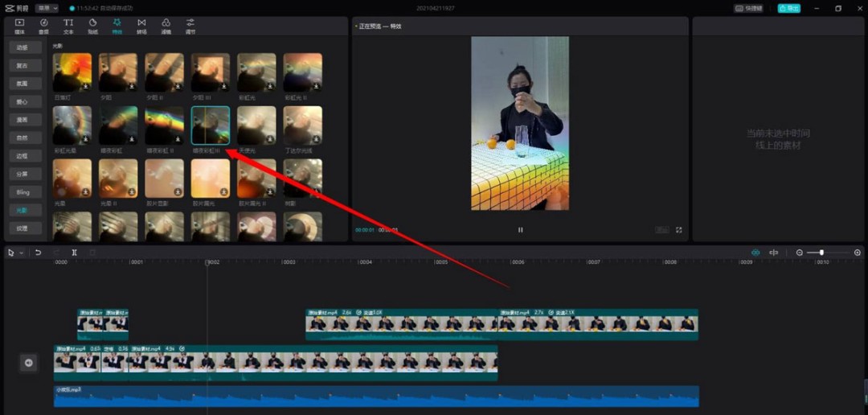Expand the menu dropdown next to 剪映 logo

tap(47, 8)
